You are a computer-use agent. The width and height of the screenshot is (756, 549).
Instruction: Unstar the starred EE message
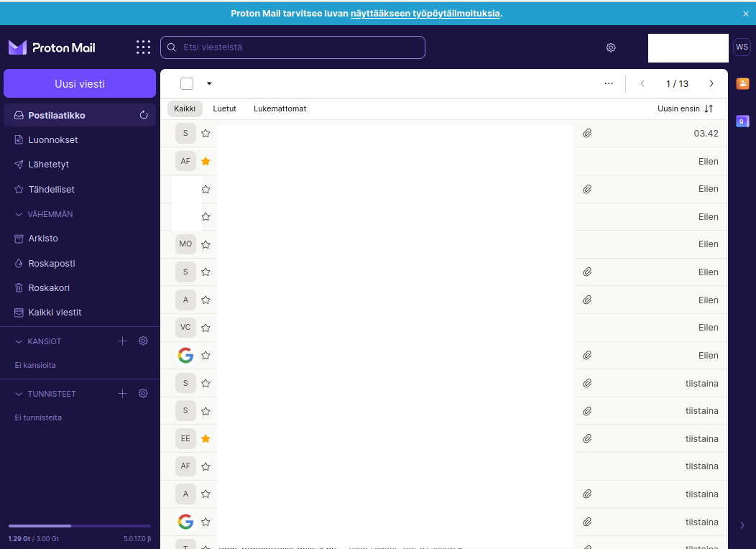[x=206, y=438]
